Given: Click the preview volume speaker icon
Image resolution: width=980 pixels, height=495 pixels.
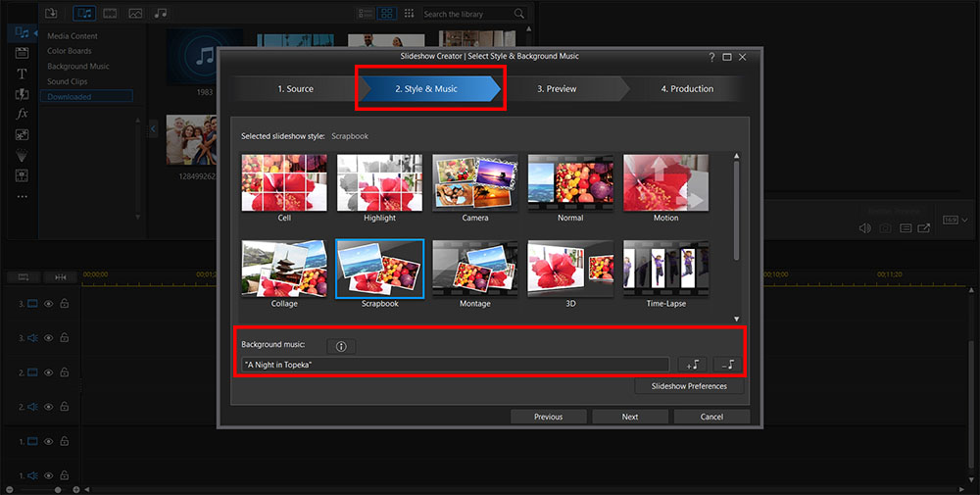Looking at the screenshot, I should (x=865, y=228).
